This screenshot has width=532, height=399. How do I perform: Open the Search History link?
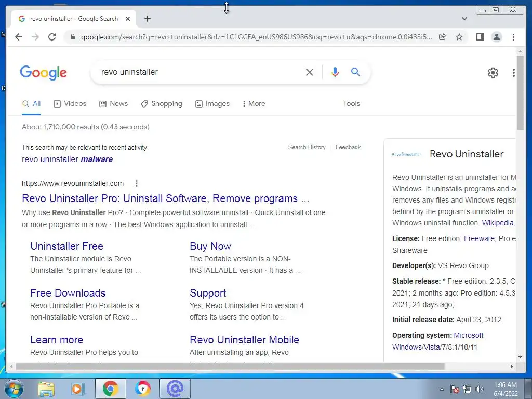point(307,147)
